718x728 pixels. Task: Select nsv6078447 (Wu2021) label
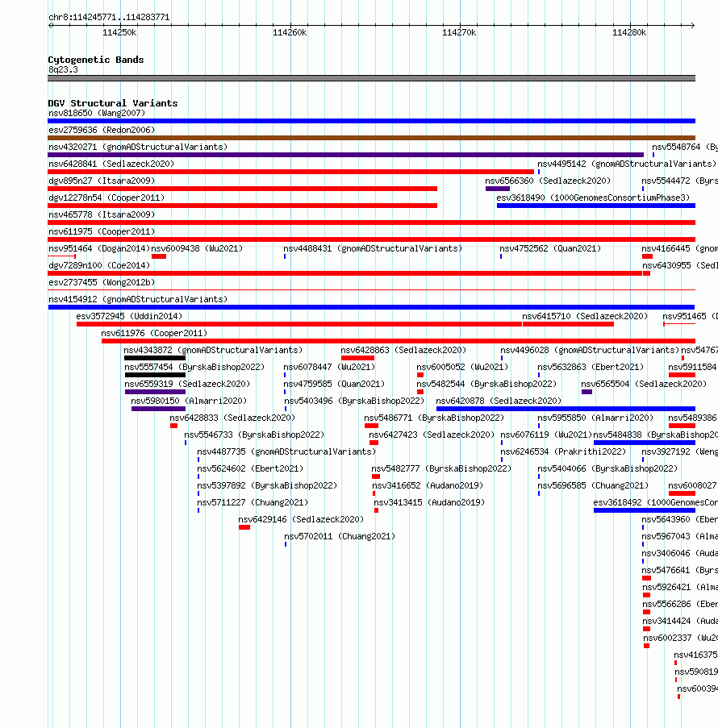click(x=329, y=368)
